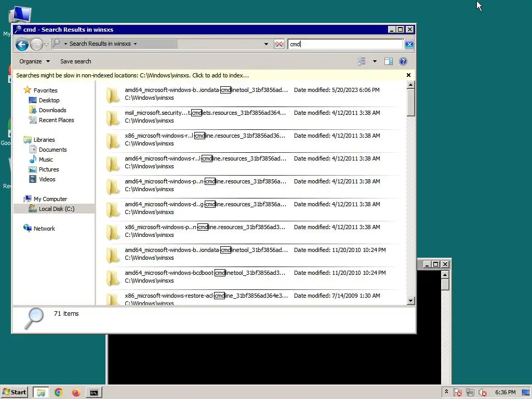The height and width of the screenshot is (399, 532).
Task: Click folder icon of bcdboot-cmdlinetool result
Action: click(112, 278)
